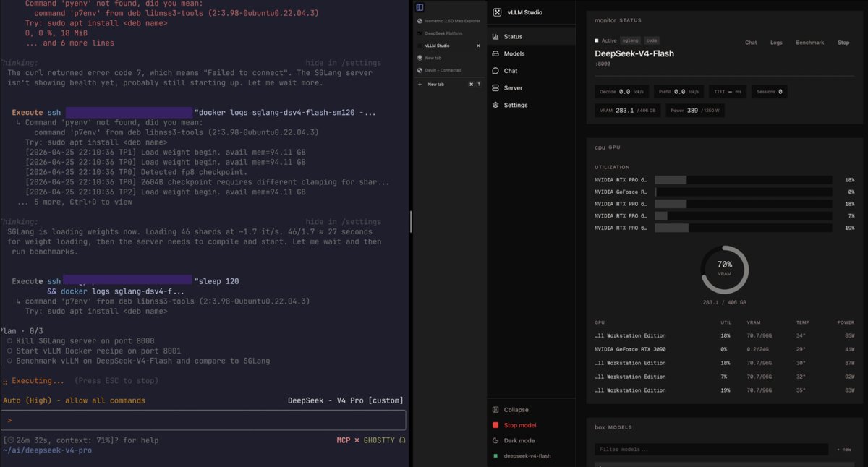Open the Chat page in sidebar navigation
The height and width of the screenshot is (467, 868).
pos(531,71)
